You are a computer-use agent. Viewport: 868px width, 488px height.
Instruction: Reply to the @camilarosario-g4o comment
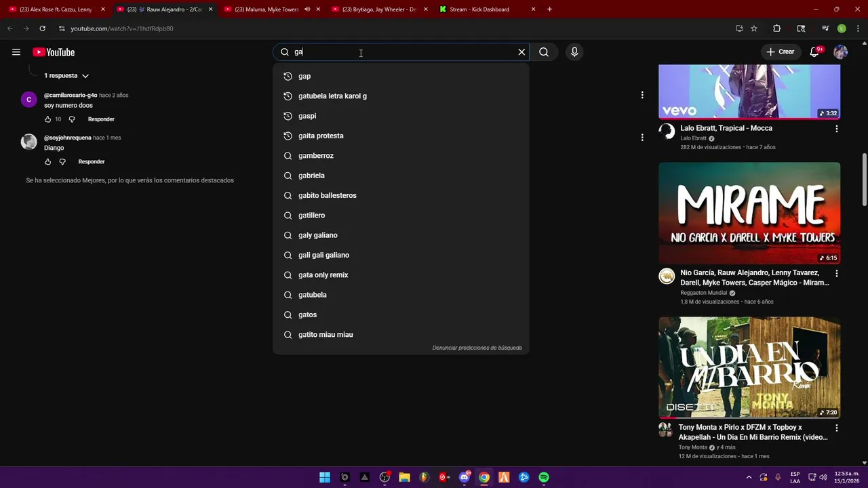pos(101,119)
